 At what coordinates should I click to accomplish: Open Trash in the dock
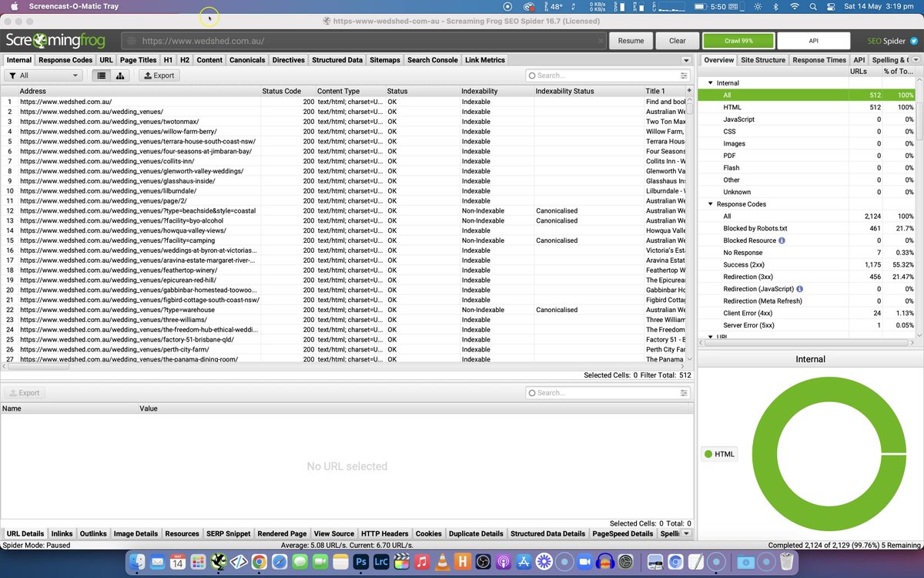coord(786,562)
